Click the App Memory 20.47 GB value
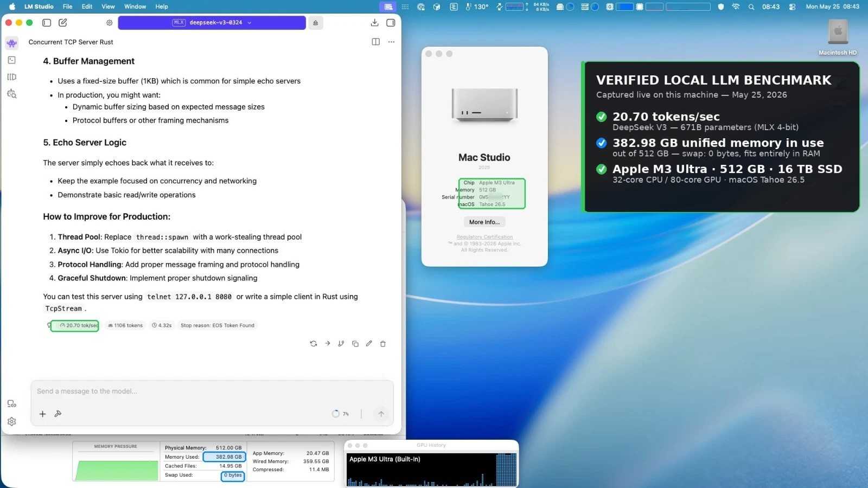 coord(317,453)
